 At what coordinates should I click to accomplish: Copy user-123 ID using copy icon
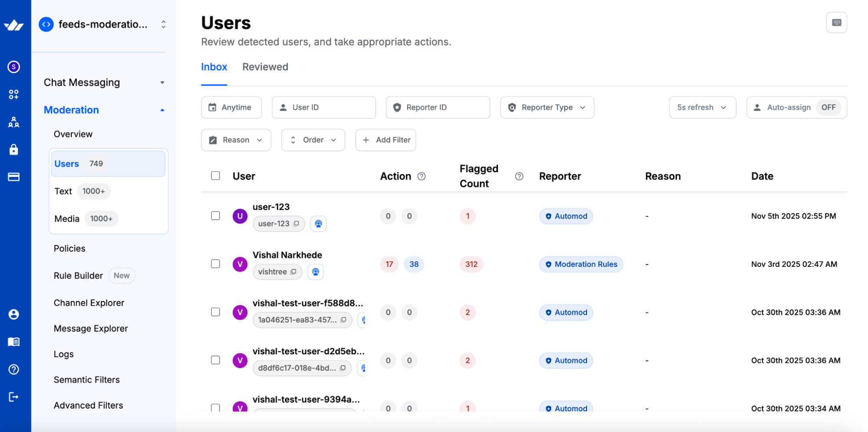click(297, 223)
